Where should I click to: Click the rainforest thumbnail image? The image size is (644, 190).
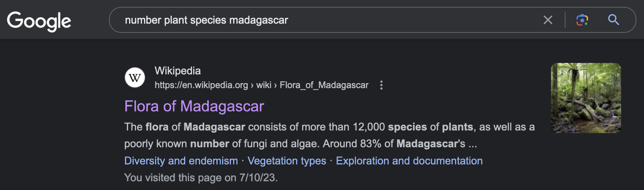coord(586,98)
